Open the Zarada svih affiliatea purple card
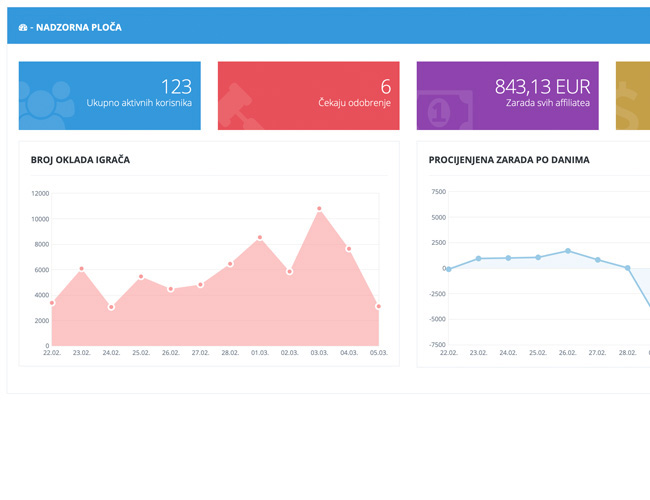Screen dimensions: 650x500 point(507,96)
